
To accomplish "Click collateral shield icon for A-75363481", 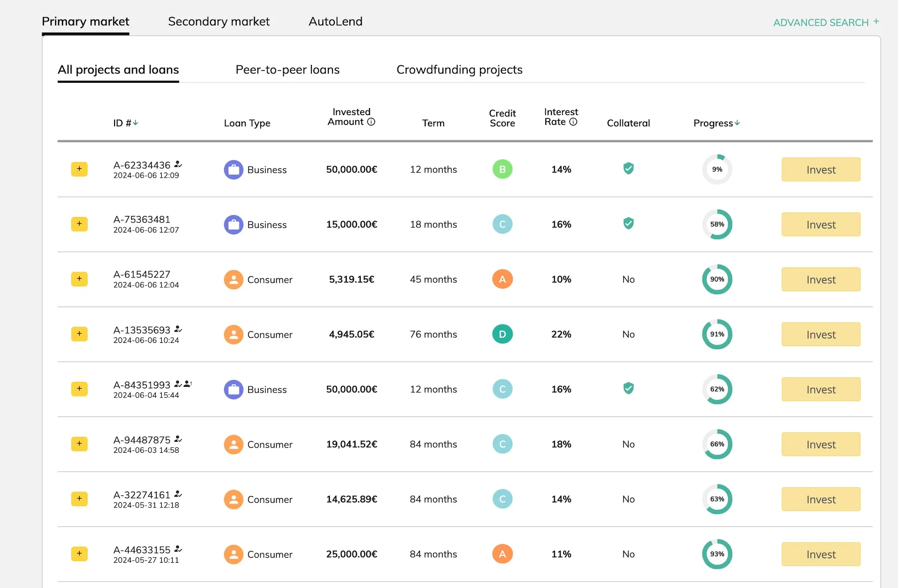I will point(628,224).
